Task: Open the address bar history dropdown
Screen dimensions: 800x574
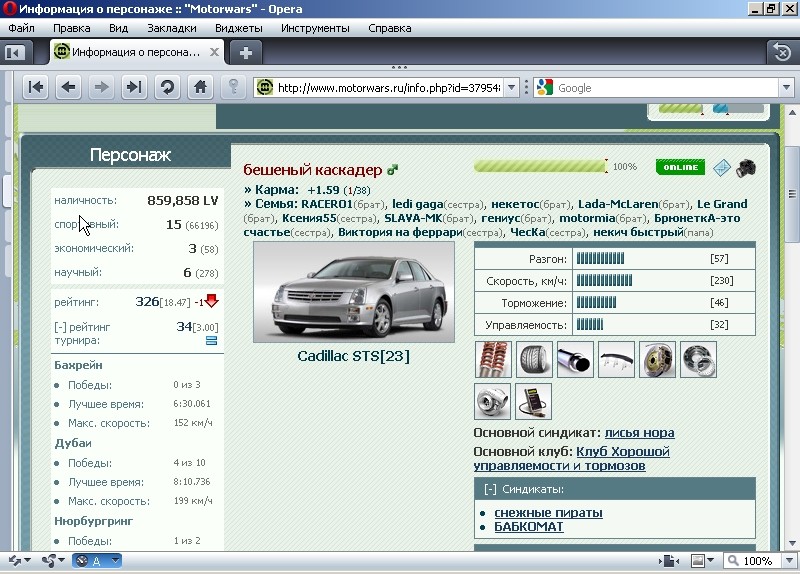Action: (x=511, y=88)
